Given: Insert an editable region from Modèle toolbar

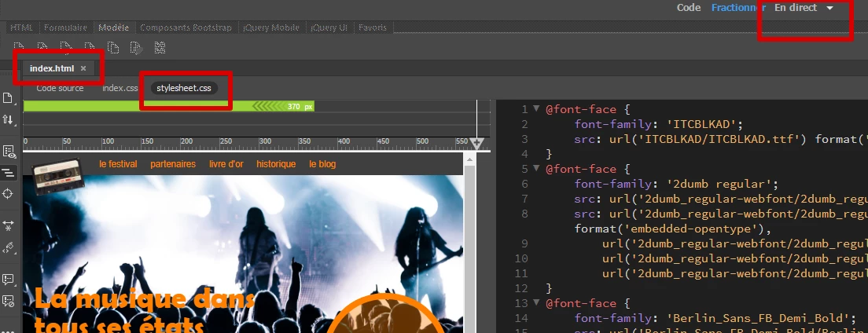Looking at the screenshot, I should pos(66,48).
